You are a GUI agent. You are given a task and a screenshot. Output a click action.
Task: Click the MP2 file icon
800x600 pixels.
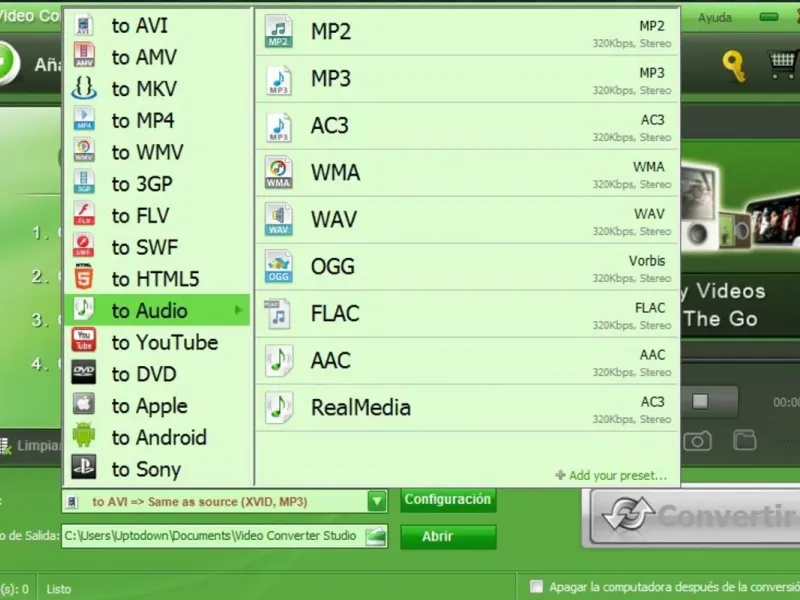[x=279, y=32]
